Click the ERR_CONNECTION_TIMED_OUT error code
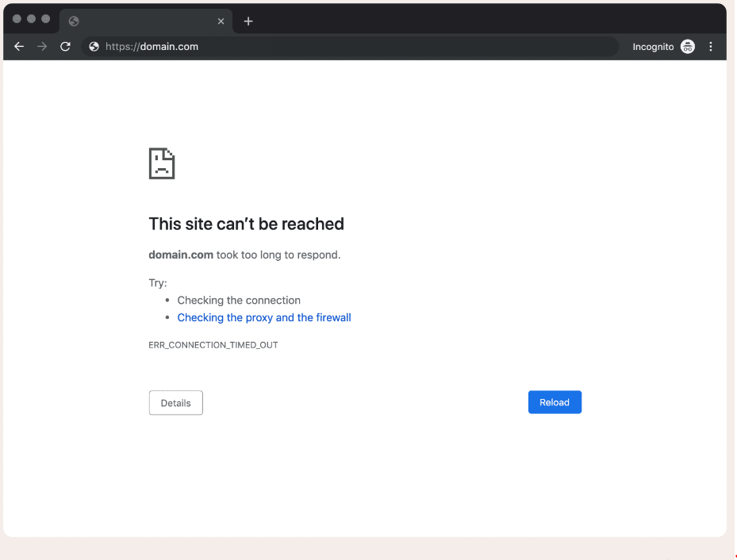Screen dimensions: 737x560 213,346
